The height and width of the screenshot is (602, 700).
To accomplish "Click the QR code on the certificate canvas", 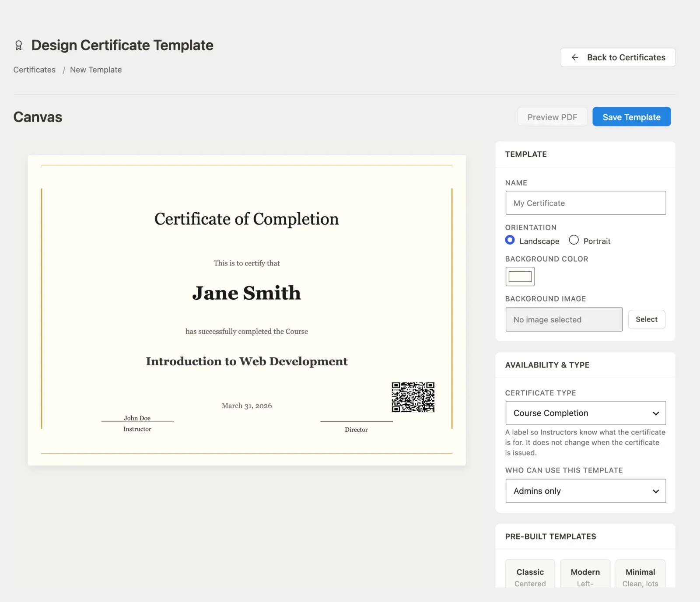I will 413,397.
